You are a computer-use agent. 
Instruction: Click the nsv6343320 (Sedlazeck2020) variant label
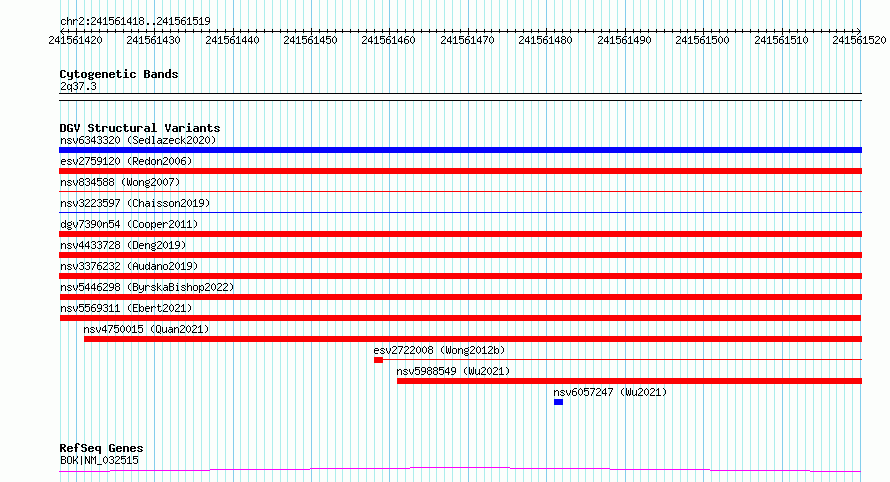(x=138, y=140)
